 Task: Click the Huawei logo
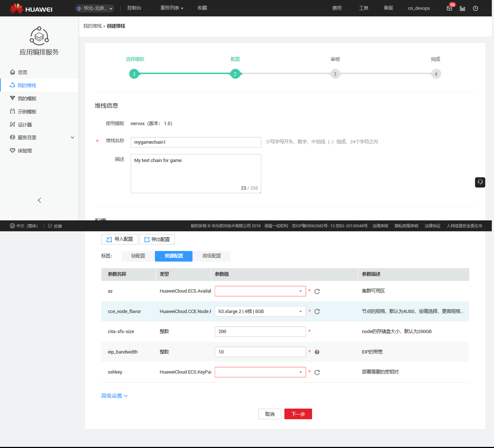click(31, 8)
